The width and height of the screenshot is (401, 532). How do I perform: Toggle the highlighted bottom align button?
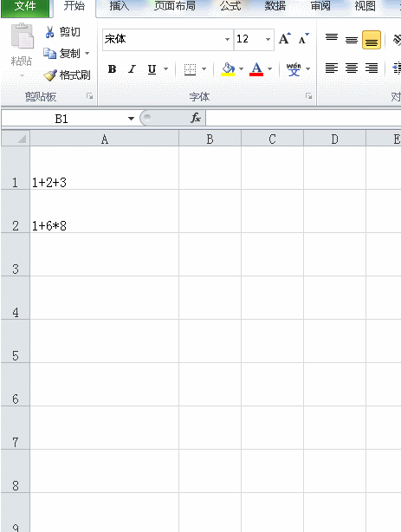(x=372, y=40)
